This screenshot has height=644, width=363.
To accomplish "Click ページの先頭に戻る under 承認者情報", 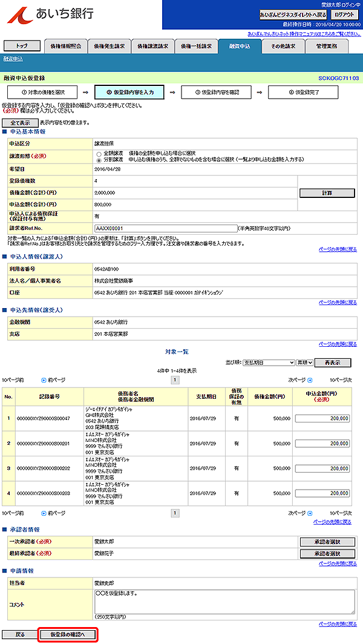I will 338,564.
